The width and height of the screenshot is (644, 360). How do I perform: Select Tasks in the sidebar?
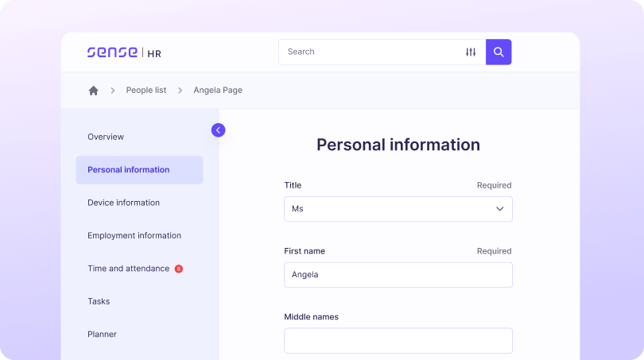click(x=99, y=302)
